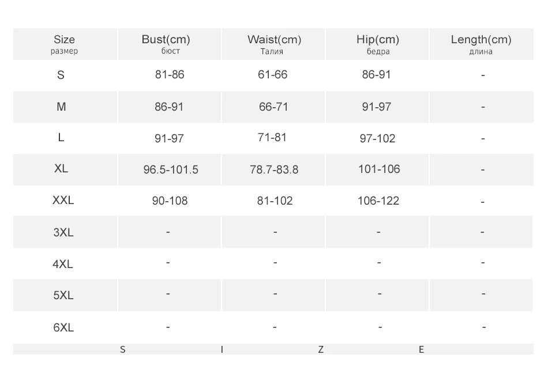The width and height of the screenshot is (548, 392).
Task: Click hip value 97-102 for size L
Action: click(377, 138)
